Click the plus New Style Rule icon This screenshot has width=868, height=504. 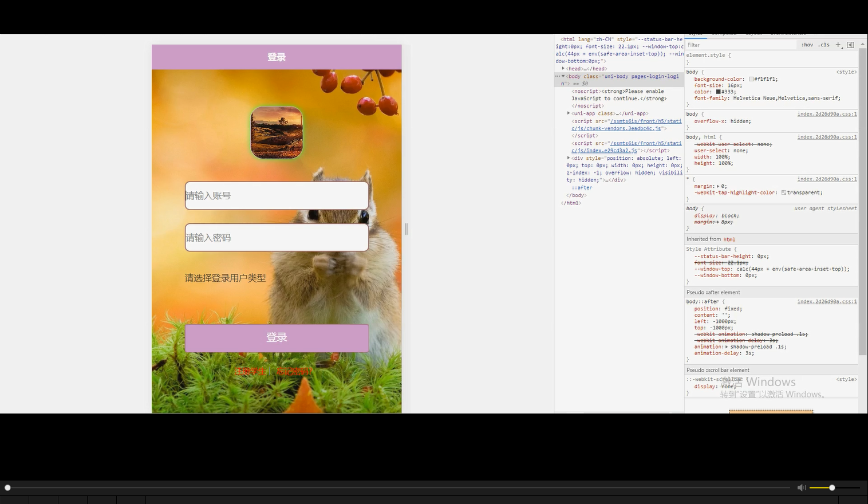pyautogui.click(x=838, y=45)
